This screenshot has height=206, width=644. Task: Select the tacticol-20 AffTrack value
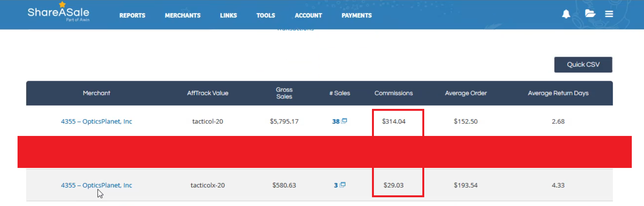point(208,121)
